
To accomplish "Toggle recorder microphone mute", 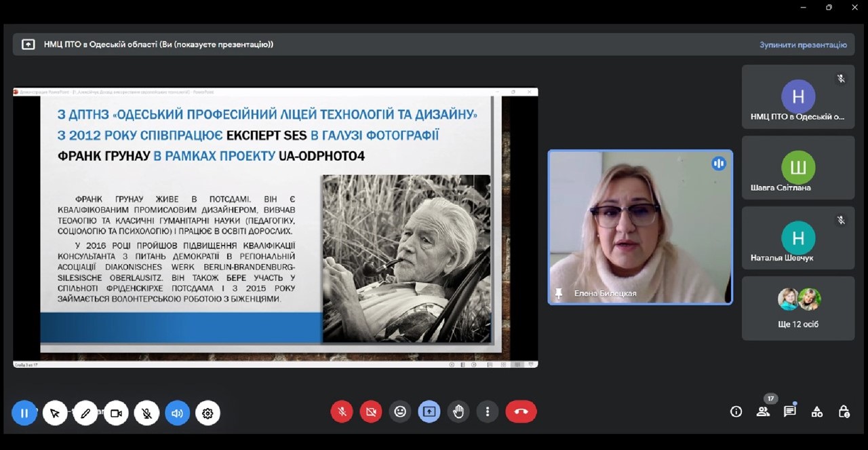I will pyautogui.click(x=146, y=413).
